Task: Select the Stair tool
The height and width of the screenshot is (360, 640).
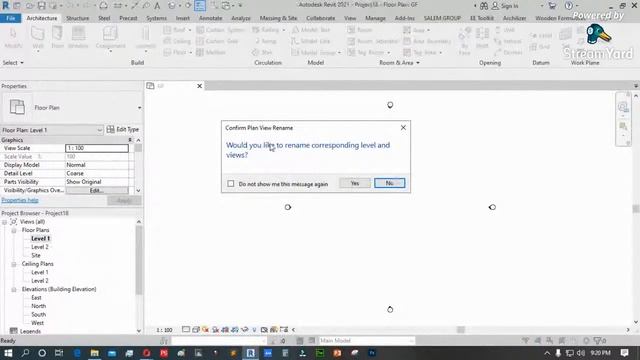Action: 262,52
